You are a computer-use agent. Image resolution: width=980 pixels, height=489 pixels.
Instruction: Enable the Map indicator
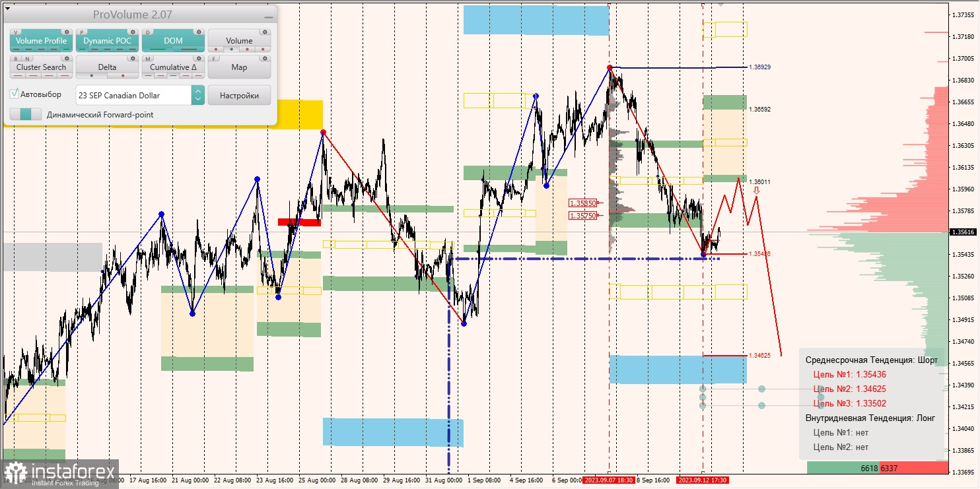coord(239,67)
